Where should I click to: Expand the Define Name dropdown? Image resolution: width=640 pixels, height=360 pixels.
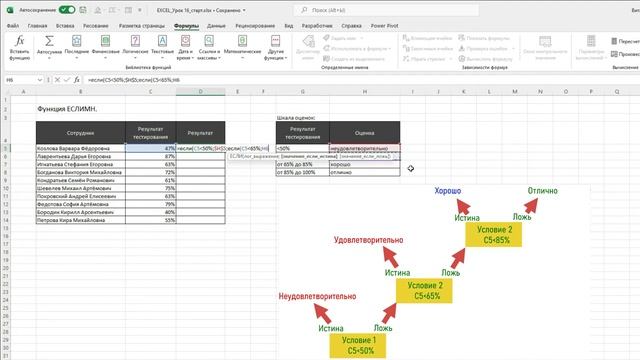[362, 38]
